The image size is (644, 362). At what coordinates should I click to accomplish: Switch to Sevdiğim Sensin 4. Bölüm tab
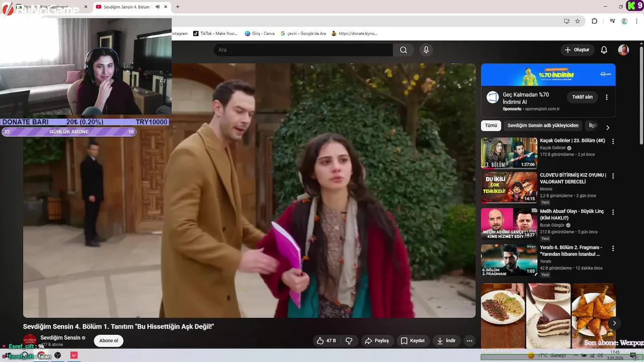pyautogui.click(x=126, y=7)
